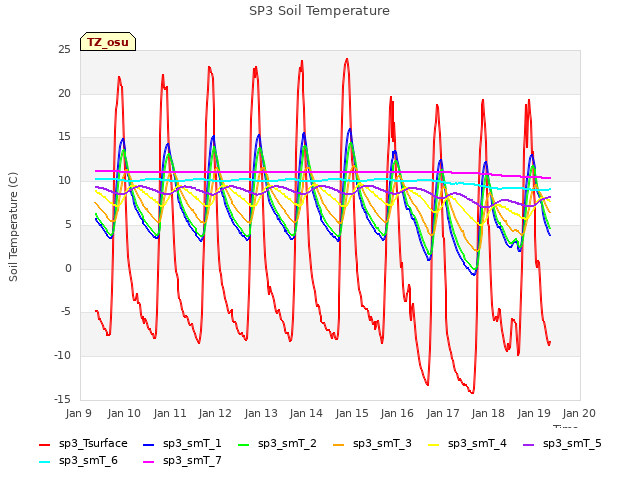Select the sp3_smT_6 legend label

click(x=88, y=461)
